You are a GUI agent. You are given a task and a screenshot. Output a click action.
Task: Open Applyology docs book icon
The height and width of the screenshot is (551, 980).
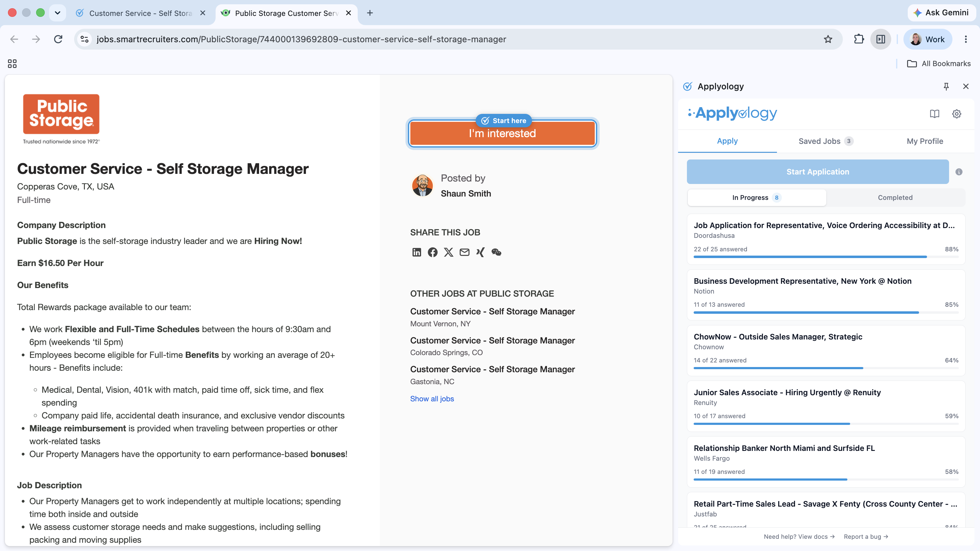click(x=934, y=114)
